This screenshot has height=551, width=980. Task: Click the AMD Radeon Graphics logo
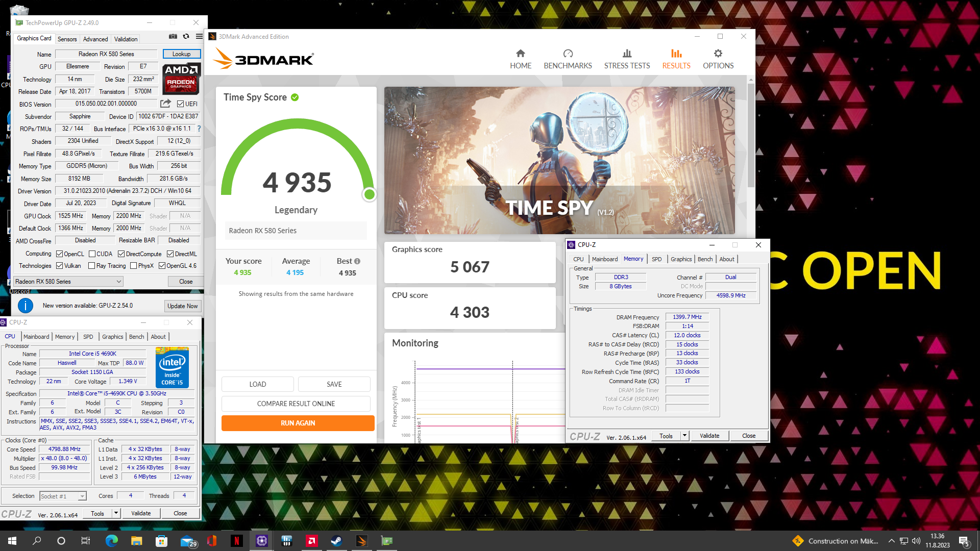(x=181, y=79)
